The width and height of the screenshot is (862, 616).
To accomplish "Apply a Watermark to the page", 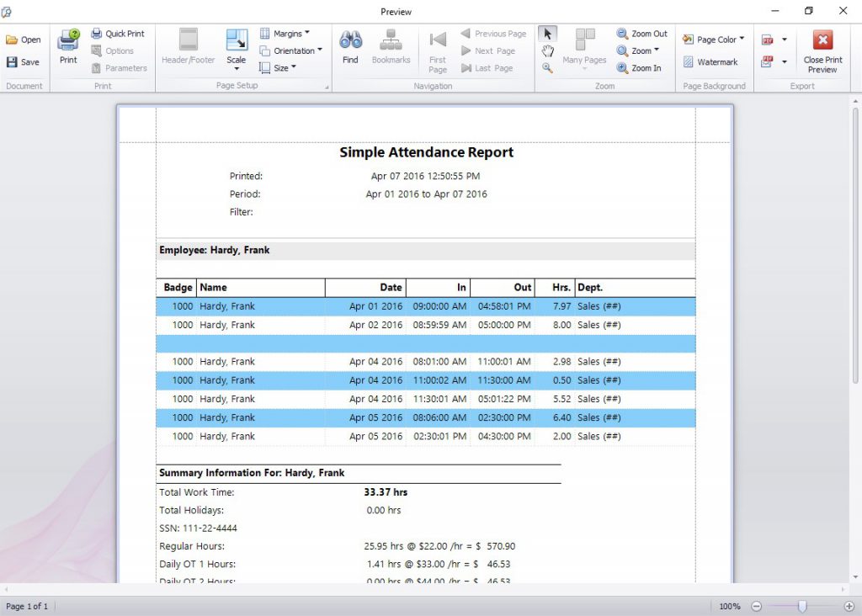I will [x=713, y=62].
